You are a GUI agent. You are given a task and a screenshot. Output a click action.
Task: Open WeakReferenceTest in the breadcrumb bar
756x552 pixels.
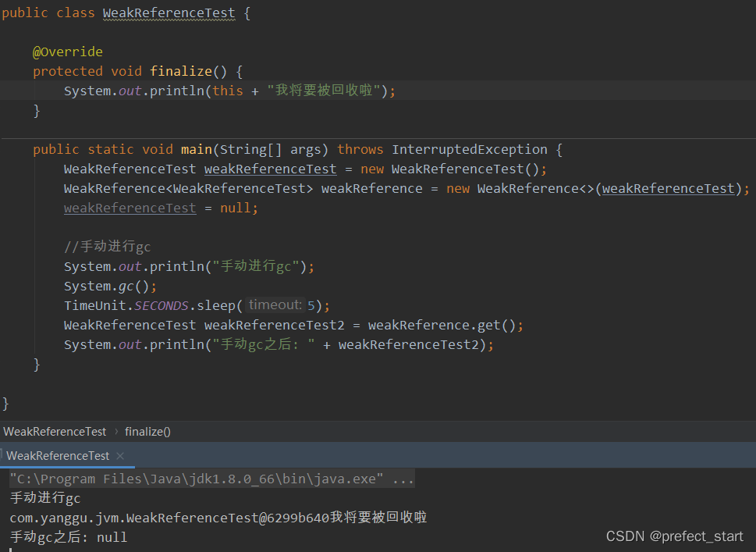coord(55,432)
